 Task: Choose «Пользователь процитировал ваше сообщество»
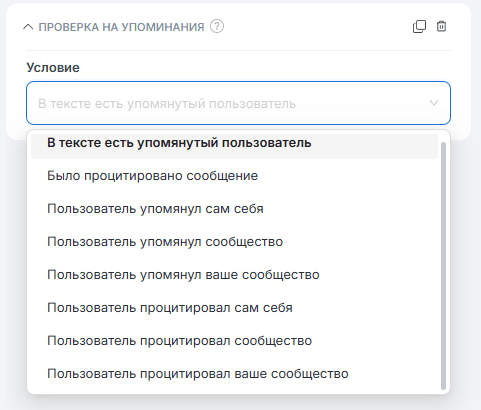coord(234,374)
